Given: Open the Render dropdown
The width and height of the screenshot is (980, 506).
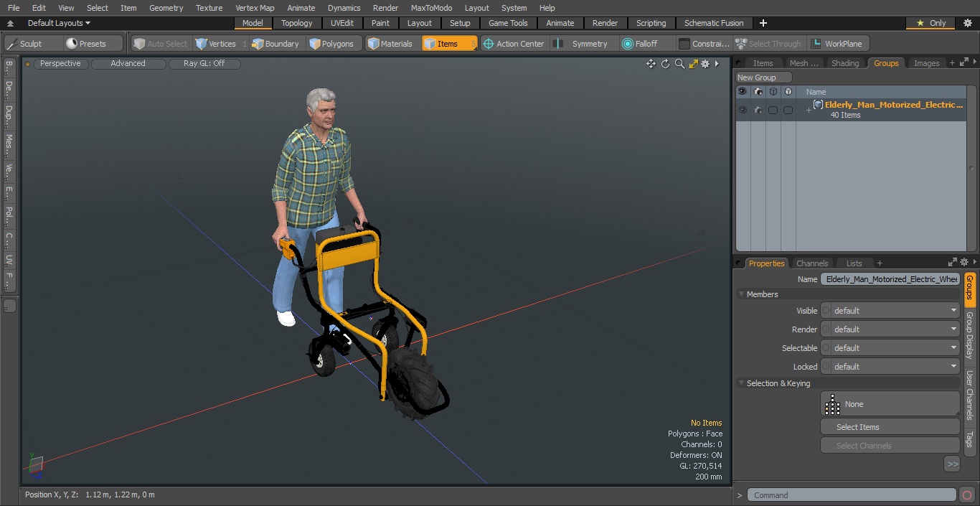Looking at the screenshot, I should 890,329.
